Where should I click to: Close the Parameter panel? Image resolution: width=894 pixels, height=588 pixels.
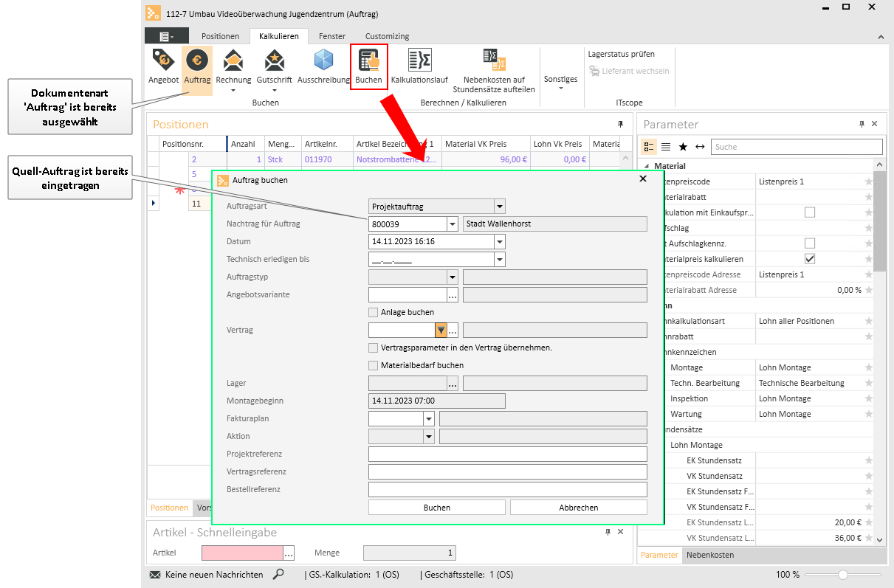click(875, 124)
